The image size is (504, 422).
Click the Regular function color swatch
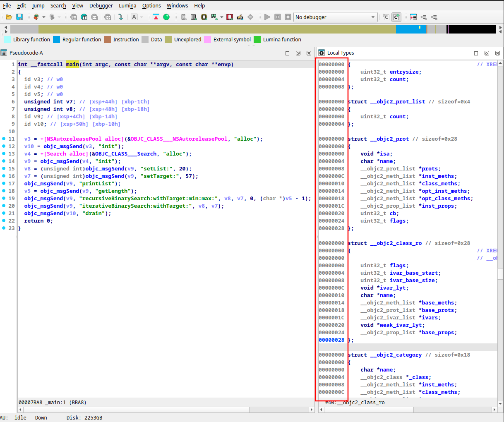coord(57,39)
